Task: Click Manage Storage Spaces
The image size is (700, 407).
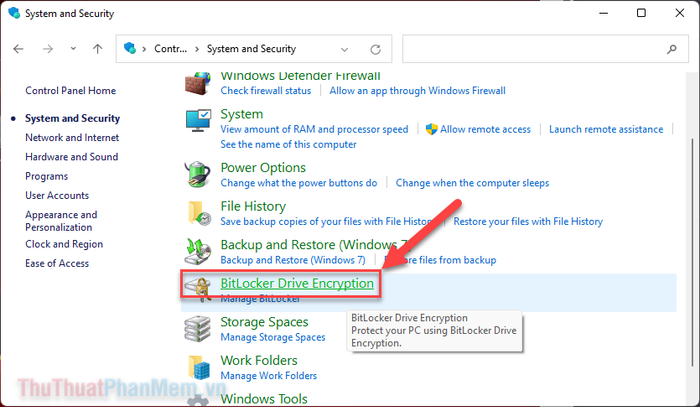Action: (x=273, y=337)
